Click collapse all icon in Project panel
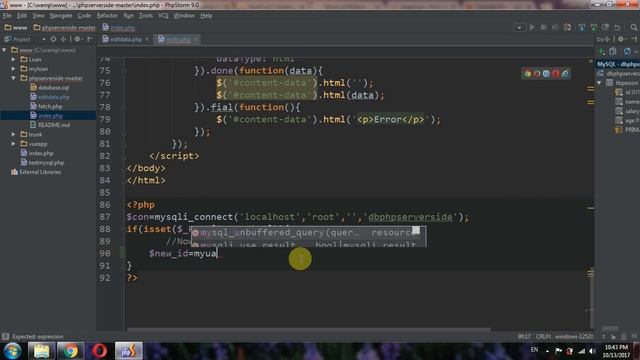Viewport: 640px width, 360px height. pyautogui.click(x=63, y=39)
